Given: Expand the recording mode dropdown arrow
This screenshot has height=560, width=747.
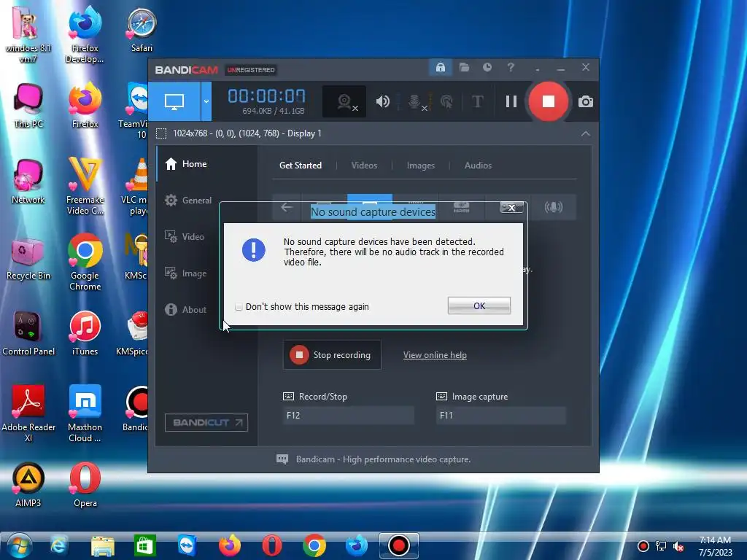Looking at the screenshot, I should pos(206,101).
